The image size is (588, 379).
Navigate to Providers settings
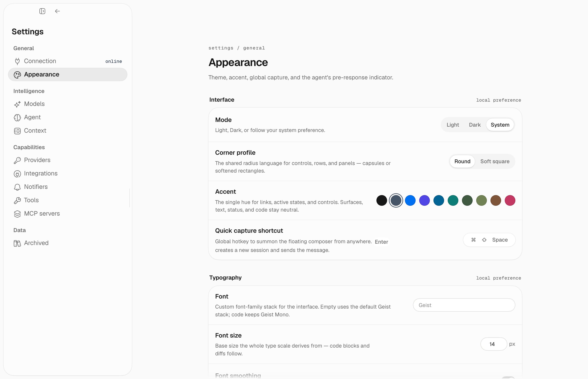[68, 160]
